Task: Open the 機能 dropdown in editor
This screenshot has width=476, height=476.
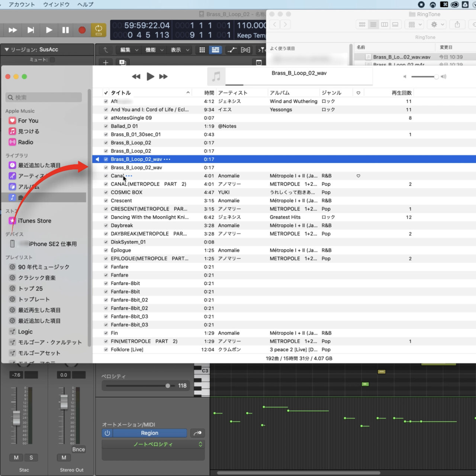Action: pos(154,50)
